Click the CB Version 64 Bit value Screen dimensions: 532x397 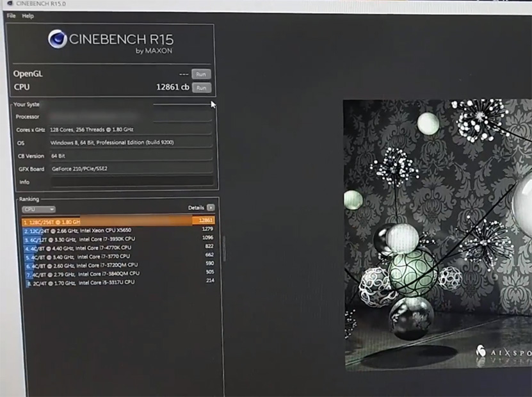pyautogui.click(x=58, y=156)
